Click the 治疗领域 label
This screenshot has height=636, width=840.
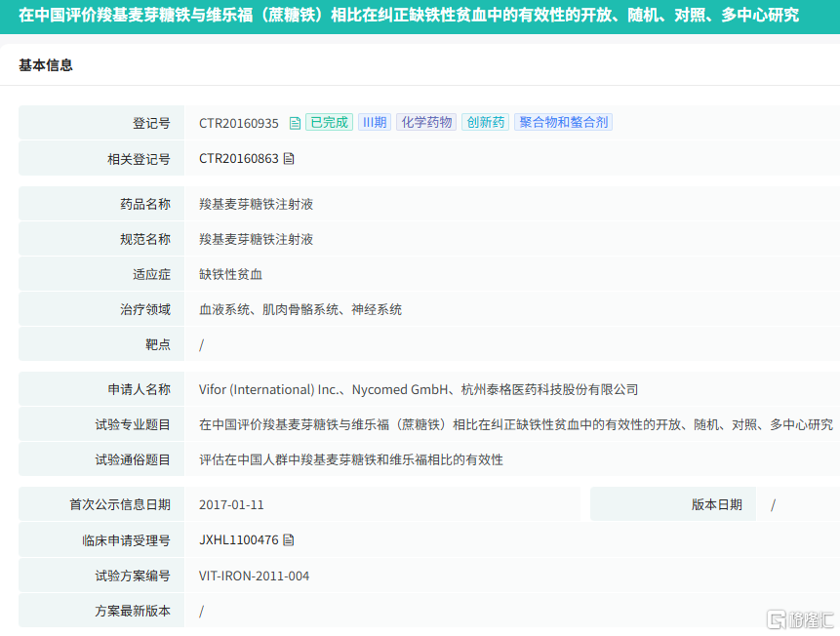pyautogui.click(x=145, y=309)
